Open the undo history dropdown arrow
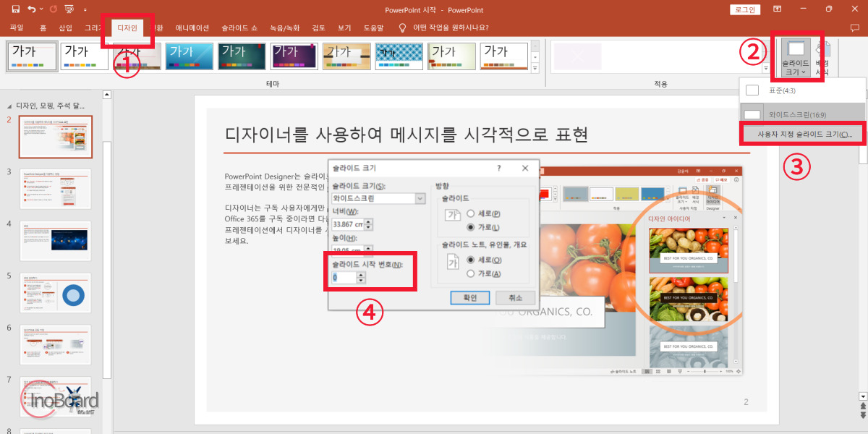 pos(41,9)
